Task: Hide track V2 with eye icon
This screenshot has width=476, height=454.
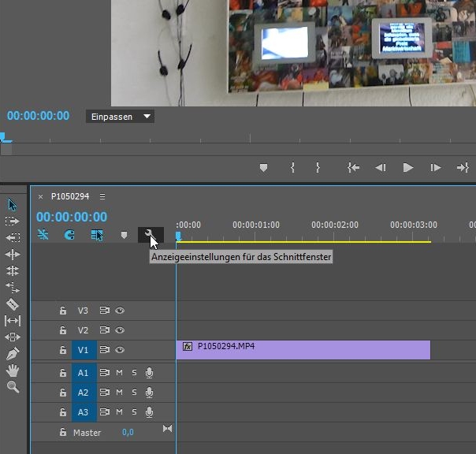Action: pos(120,330)
